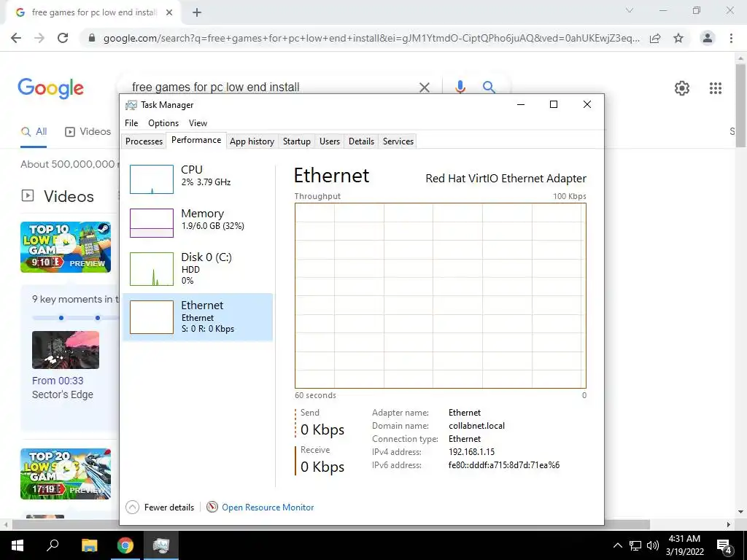Show hidden system tray icons

click(617, 545)
